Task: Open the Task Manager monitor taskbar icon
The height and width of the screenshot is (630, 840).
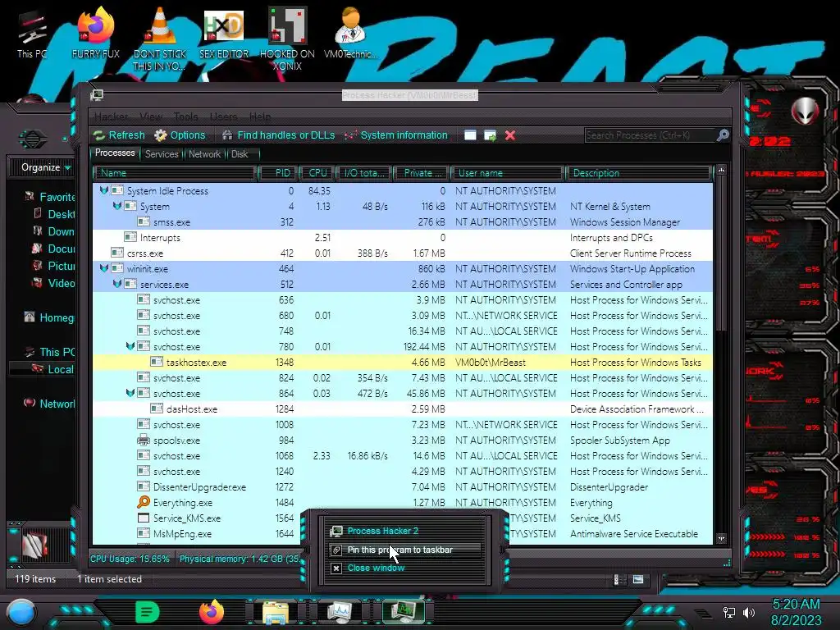Action: click(x=339, y=612)
